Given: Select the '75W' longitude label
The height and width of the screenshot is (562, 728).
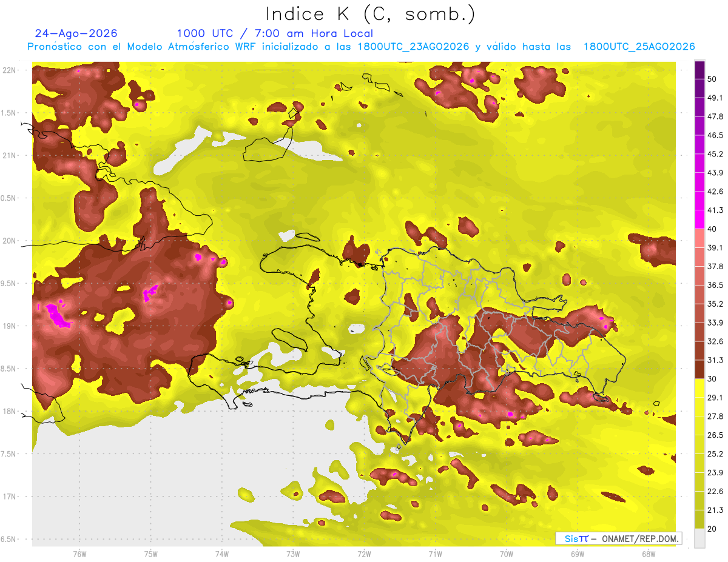Looking at the screenshot, I should (150, 554).
